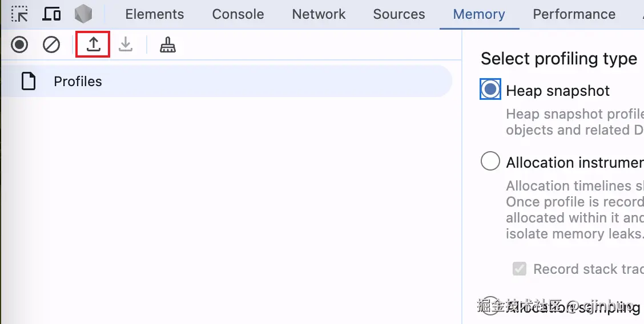Switch to the Performance tab
Viewport: 644px width, 324px height.
tap(574, 14)
